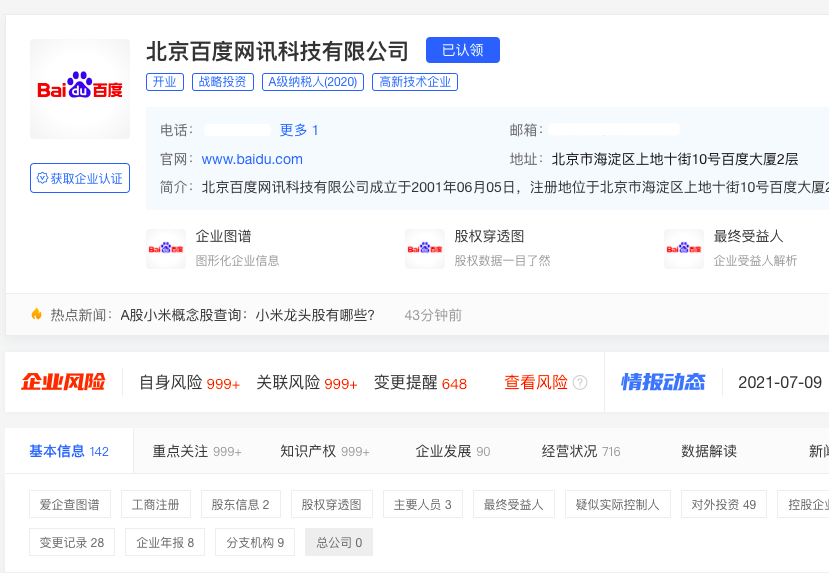Click the question mark icon beside 查看风险
The width and height of the screenshot is (829, 573).
[x=580, y=382]
